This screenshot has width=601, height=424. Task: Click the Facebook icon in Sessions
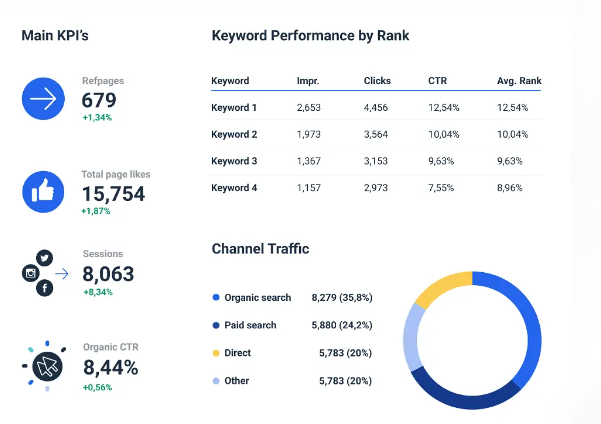44,288
